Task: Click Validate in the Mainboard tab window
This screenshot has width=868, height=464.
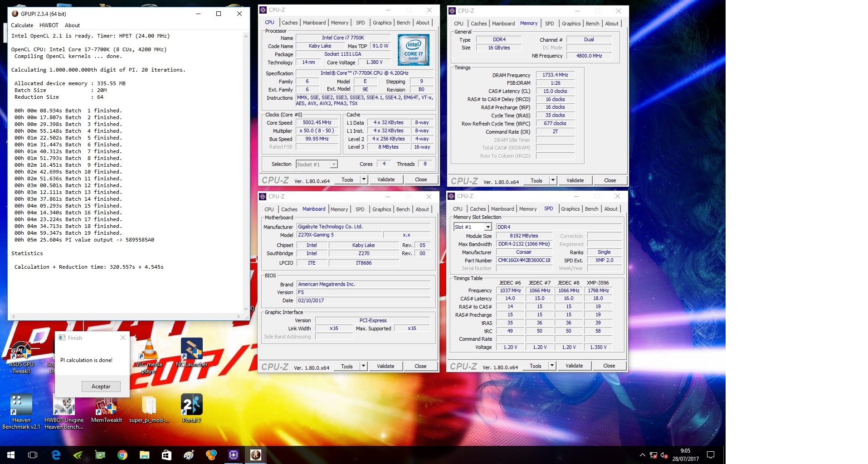Action: coord(385,366)
